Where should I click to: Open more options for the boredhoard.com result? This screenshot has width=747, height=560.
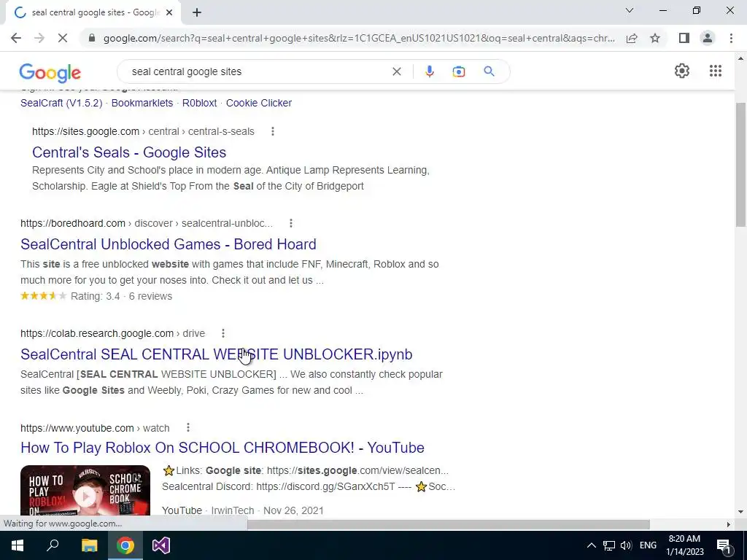290,223
